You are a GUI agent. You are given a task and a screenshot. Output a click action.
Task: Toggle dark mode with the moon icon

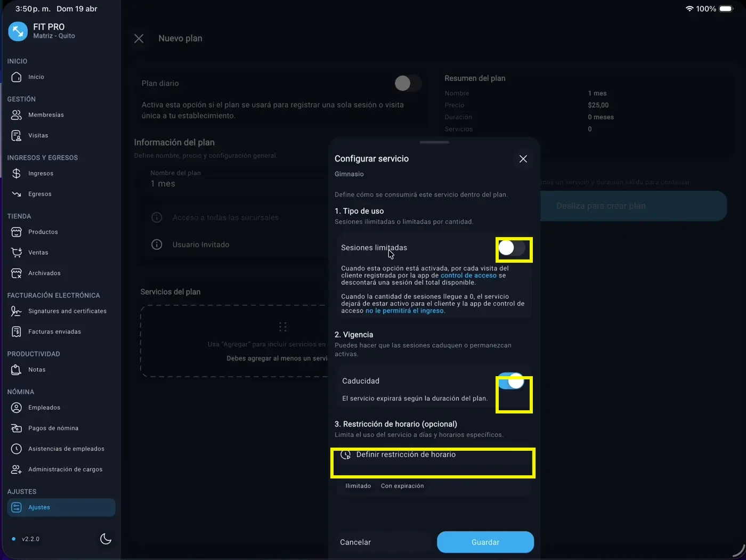(x=106, y=539)
